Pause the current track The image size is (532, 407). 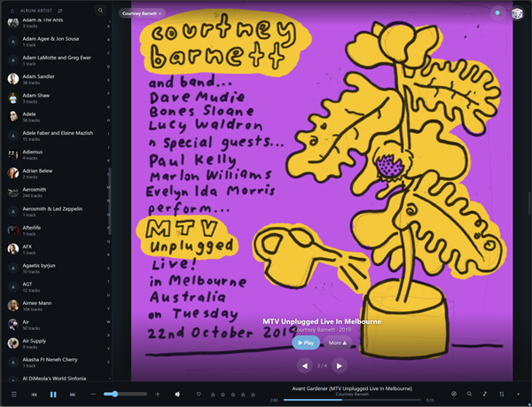(x=53, y=394)
